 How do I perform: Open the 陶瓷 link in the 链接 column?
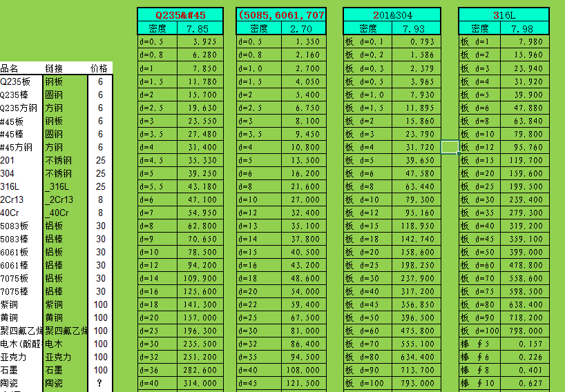pos(54,383)
